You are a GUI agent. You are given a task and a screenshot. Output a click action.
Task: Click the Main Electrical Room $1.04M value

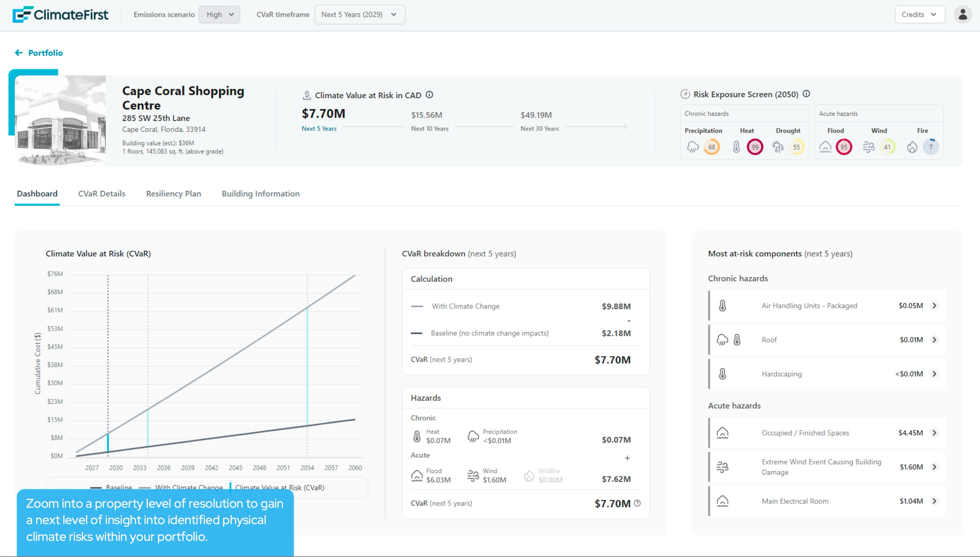911,501
